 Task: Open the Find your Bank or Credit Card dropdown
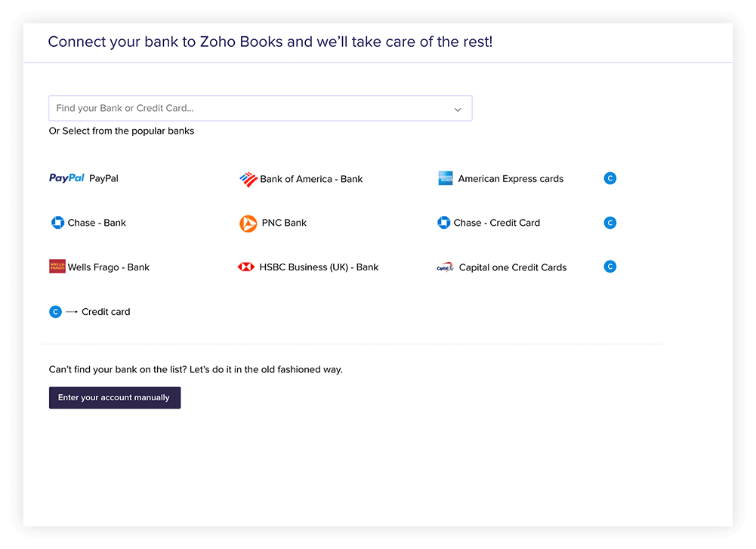pos(261,108)
